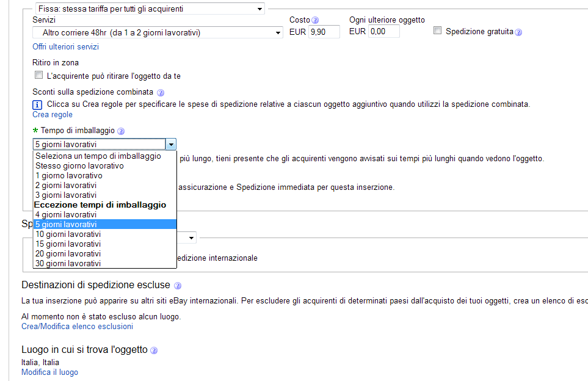This screenshot has height=381, width=588.
Task: Choose 20 giorni lavorativi option
Action: click(104, 253)
